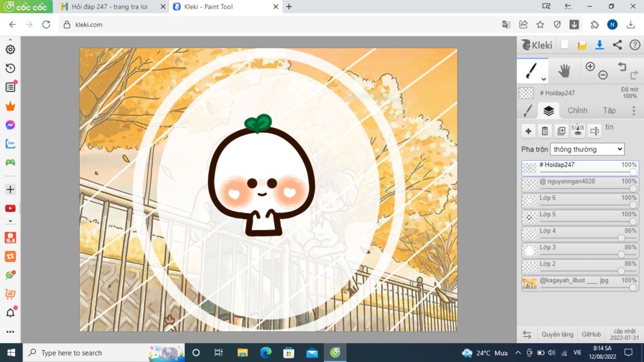
Task: Reload the kleki.com page
Action: pos(46,25)
